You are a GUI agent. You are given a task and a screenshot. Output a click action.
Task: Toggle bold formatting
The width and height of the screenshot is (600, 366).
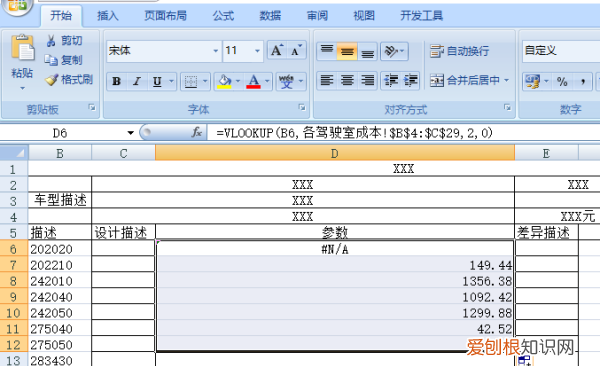pyautogui.click(x=116, y=81)
